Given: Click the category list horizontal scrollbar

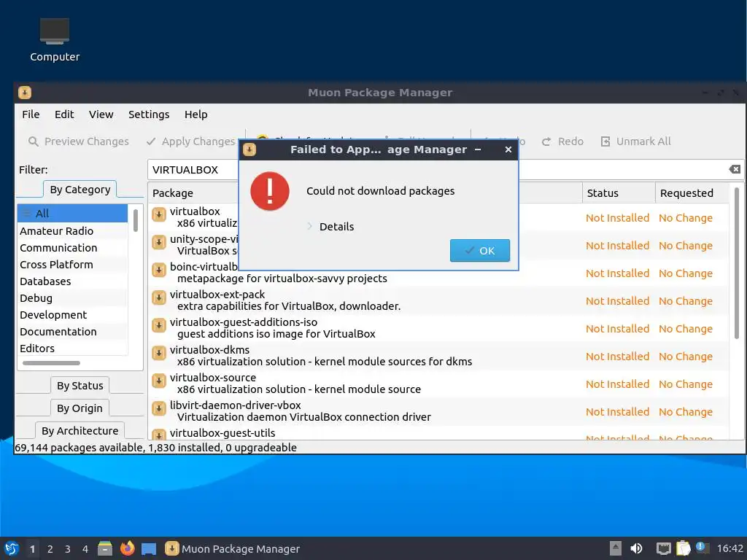Looking at the screenshot, I should click(x=51, y=363).
